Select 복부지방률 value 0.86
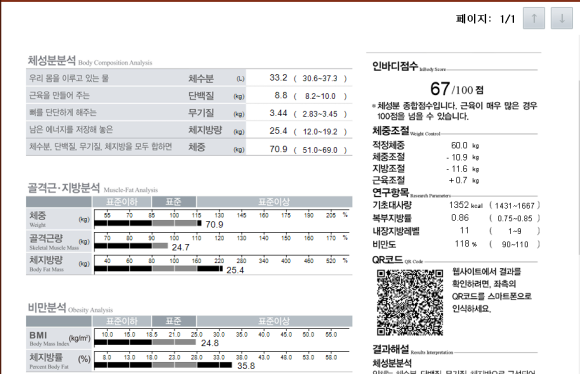This screenshot has width=580, height=374. tap(460, 218)
